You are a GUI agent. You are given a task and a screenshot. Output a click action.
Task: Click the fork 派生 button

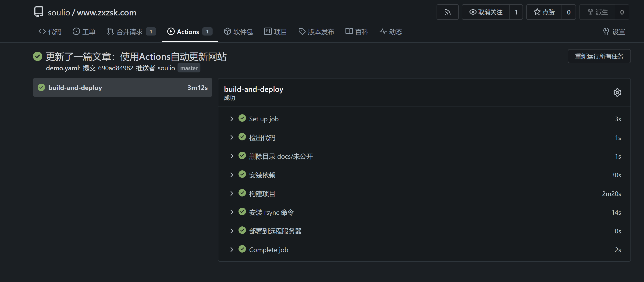(597, 12)
